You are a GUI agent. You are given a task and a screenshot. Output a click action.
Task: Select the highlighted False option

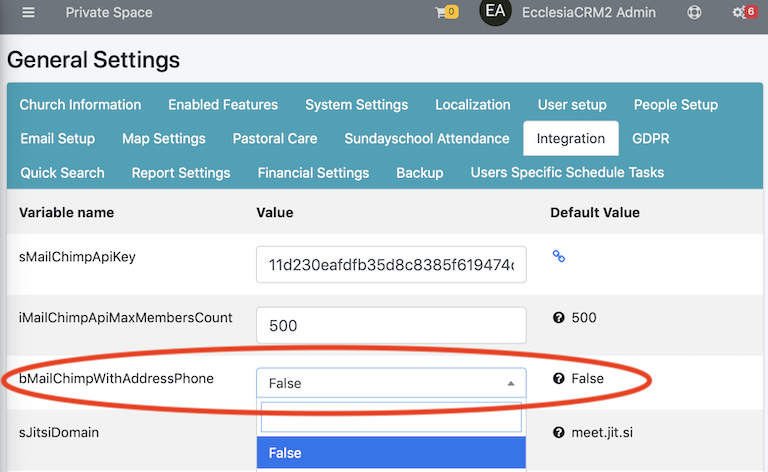(391, 453)
